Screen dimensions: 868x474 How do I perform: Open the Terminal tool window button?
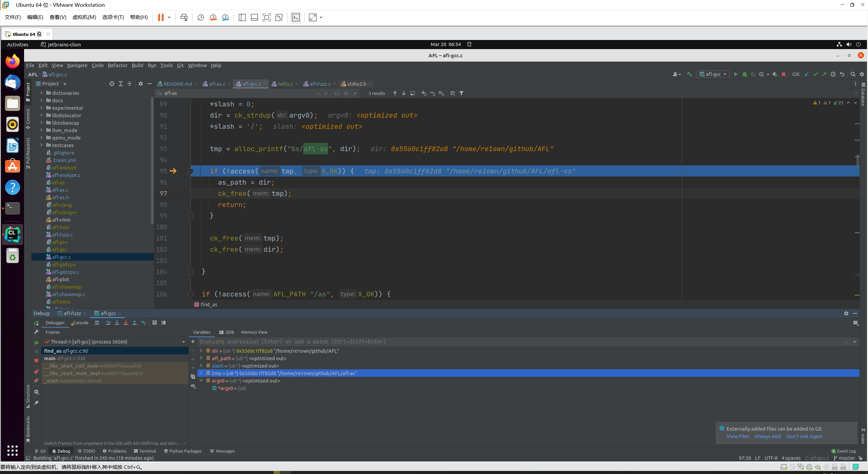145,451
